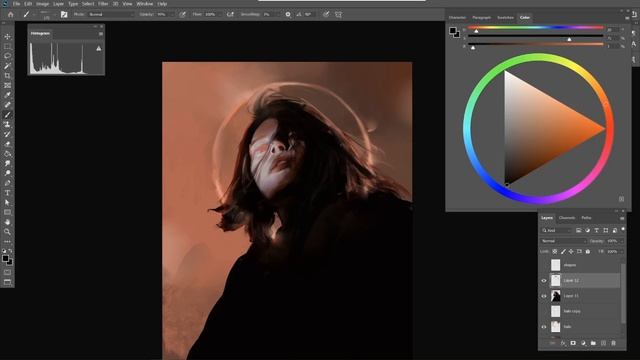Create new fill or adjustment layer
The image size is (640, 360).
click(x=583, y=343)
